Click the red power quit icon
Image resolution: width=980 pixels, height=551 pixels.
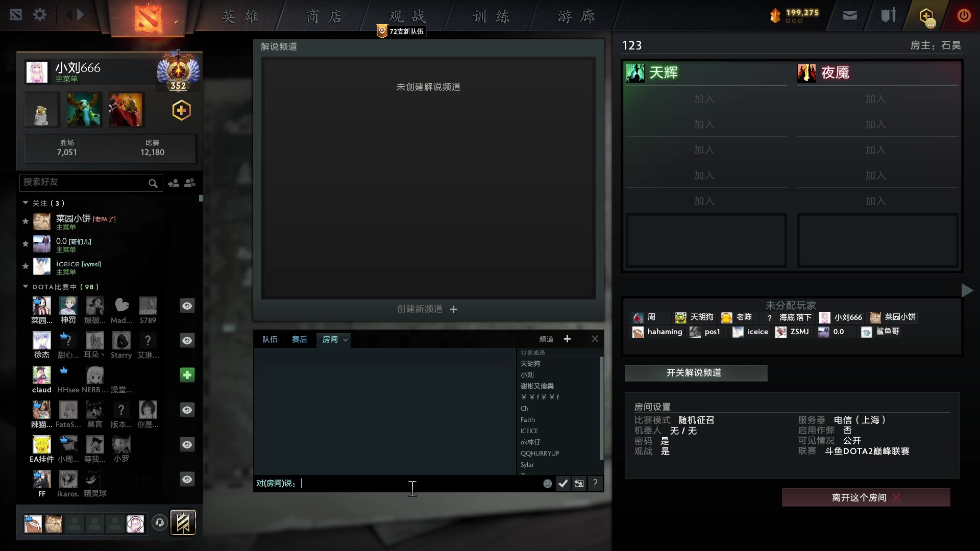point(963,16)
